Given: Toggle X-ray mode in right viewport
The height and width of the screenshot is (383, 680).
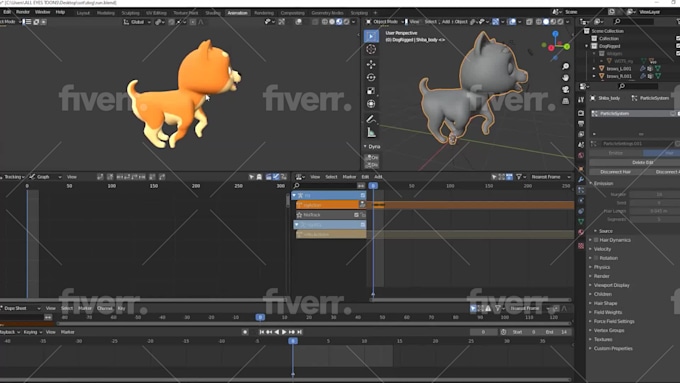Looking at the screenshot, I should (x=531, y=21).
